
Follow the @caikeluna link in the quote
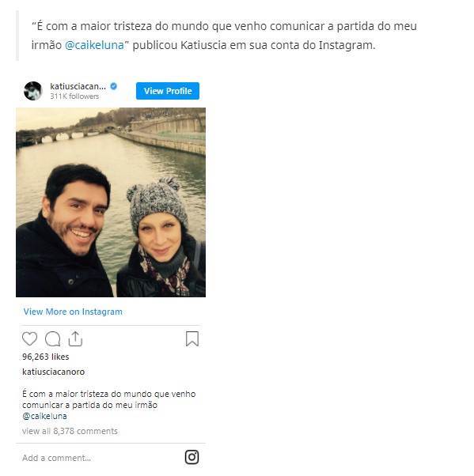[94, 45]
